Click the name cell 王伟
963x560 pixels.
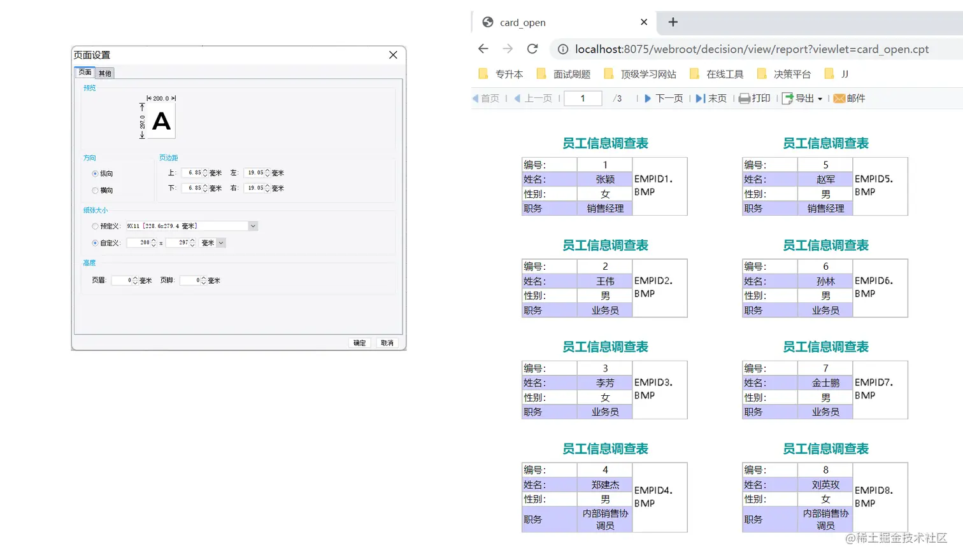pyautogui.click(x=605, y=281)
